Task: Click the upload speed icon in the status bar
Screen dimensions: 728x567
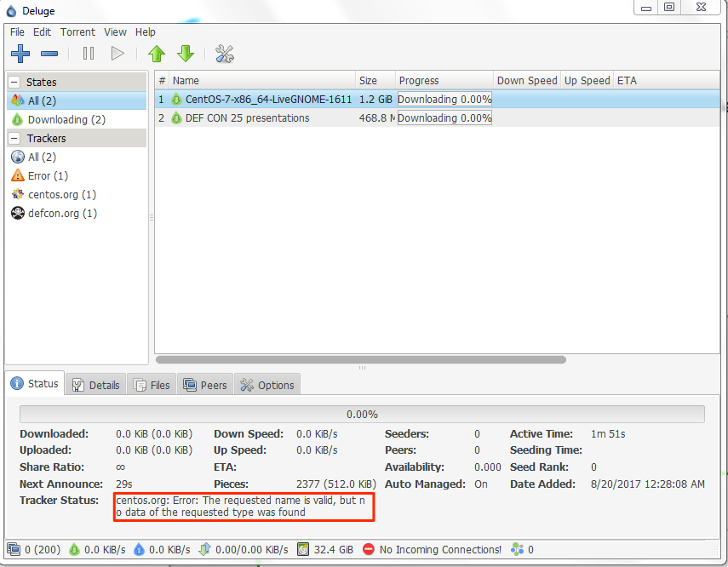Action: click(x=139, y=549)
